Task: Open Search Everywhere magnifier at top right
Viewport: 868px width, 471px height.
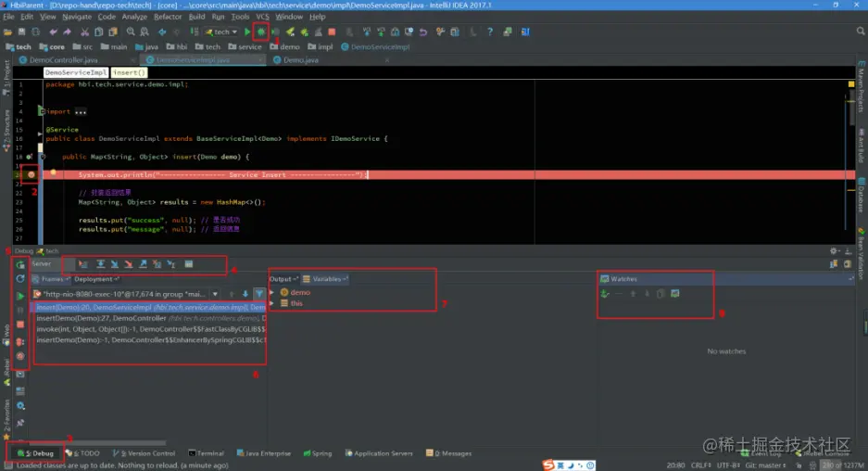Action: pyautogui.click(x=861, y=32)
